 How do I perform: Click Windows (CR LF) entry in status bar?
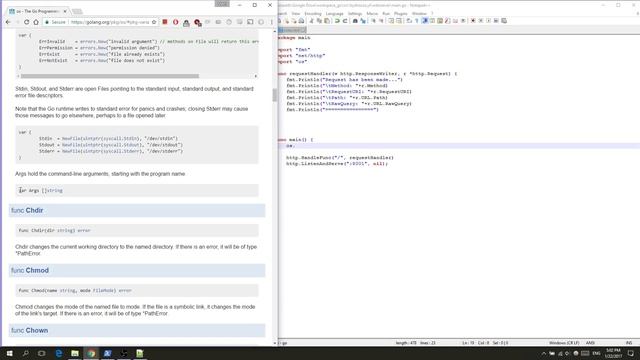pyautogui.click(x=564, y=343)
